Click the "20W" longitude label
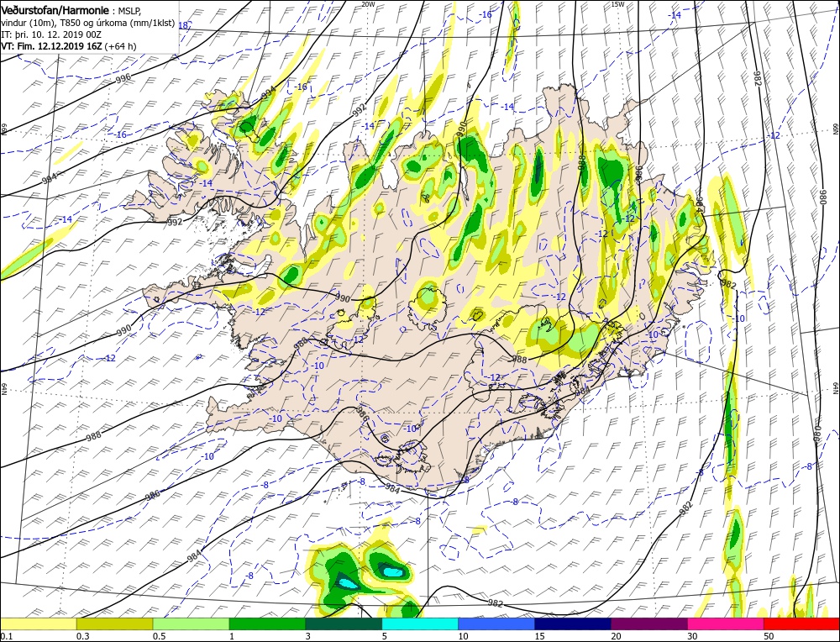 [x=368, y=3]
